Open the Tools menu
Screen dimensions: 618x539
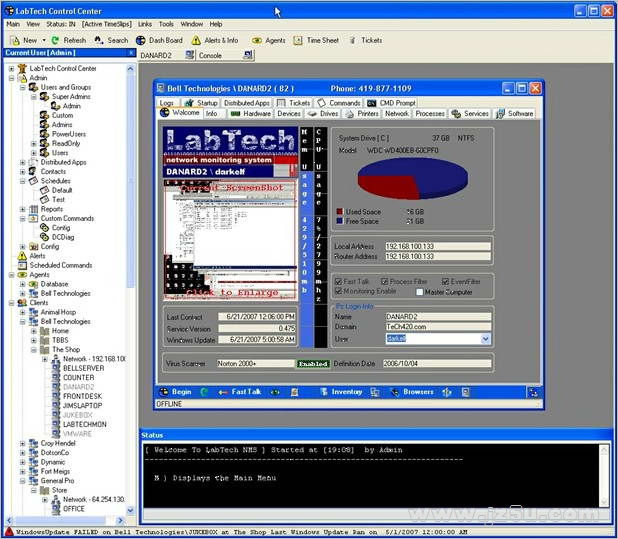pyautogui.click(x=166, y=24)
